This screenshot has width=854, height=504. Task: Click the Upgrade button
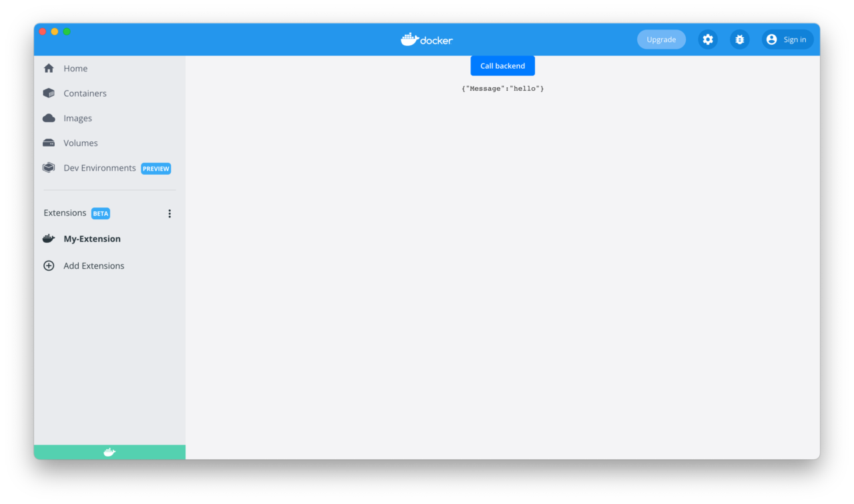pos(661,39)
